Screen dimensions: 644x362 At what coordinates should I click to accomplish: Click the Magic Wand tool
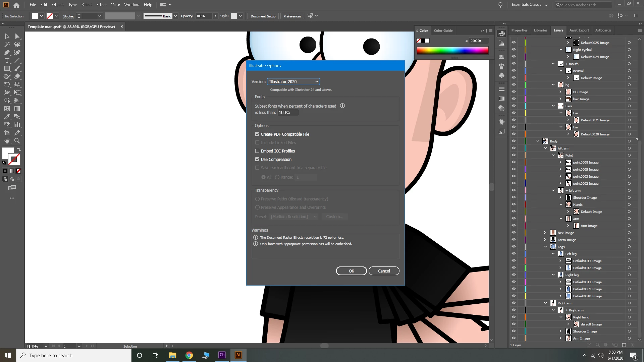[x=7, y=44]
